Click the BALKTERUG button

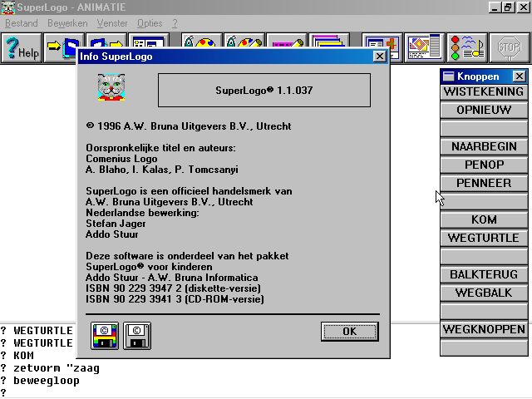click(484, 275)
